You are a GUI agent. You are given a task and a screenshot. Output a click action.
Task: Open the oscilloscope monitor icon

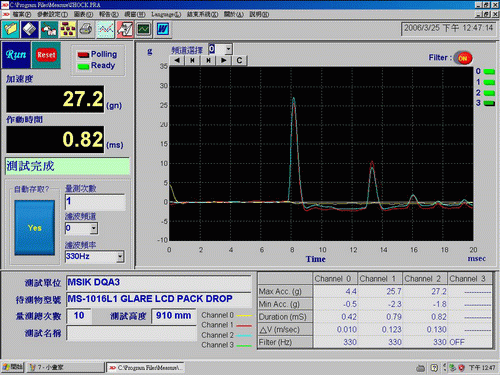point(144,29)
